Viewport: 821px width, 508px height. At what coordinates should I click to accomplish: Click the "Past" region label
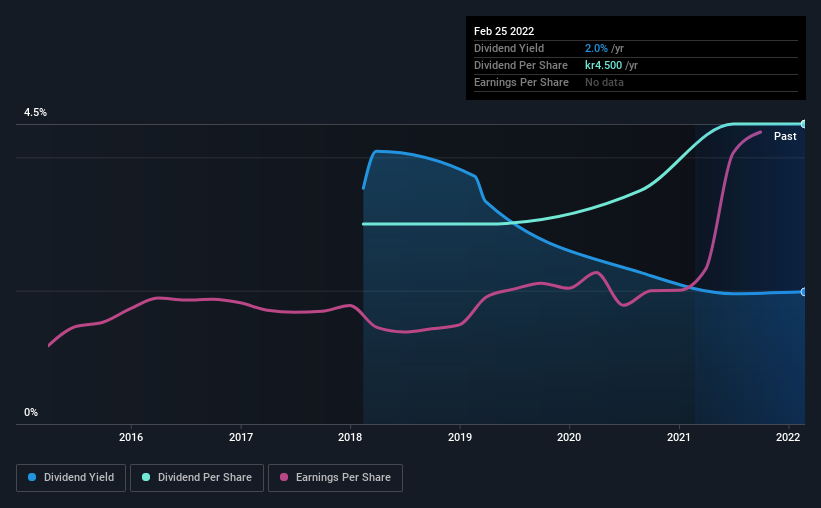click(x=785, y=136)
